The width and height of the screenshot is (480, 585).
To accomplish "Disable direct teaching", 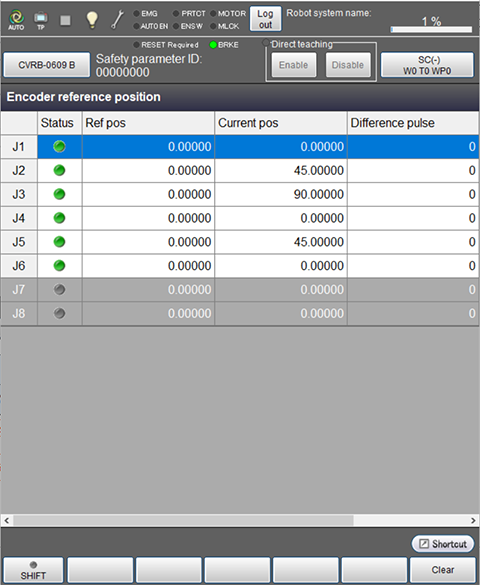I will (x=348, y=65).
